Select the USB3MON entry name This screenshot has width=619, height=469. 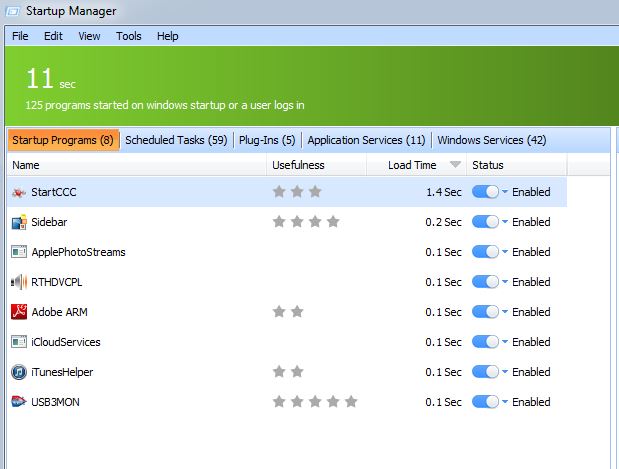coord(55,402)
